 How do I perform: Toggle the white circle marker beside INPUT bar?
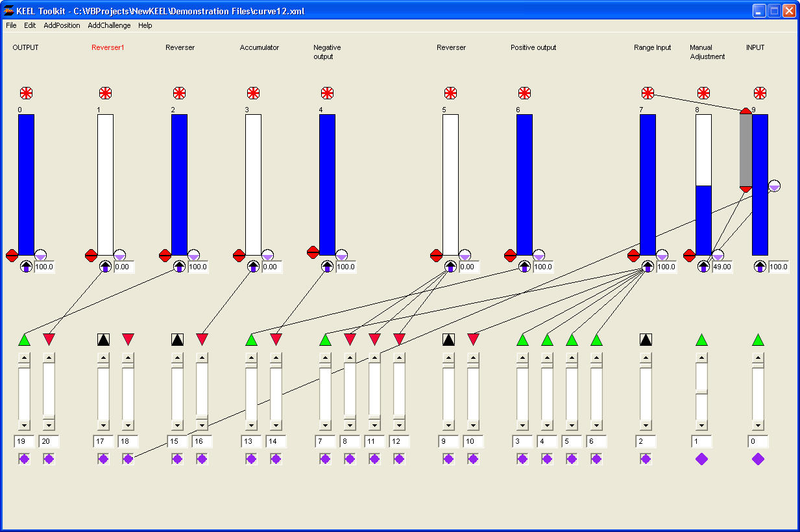coord(774,186)
